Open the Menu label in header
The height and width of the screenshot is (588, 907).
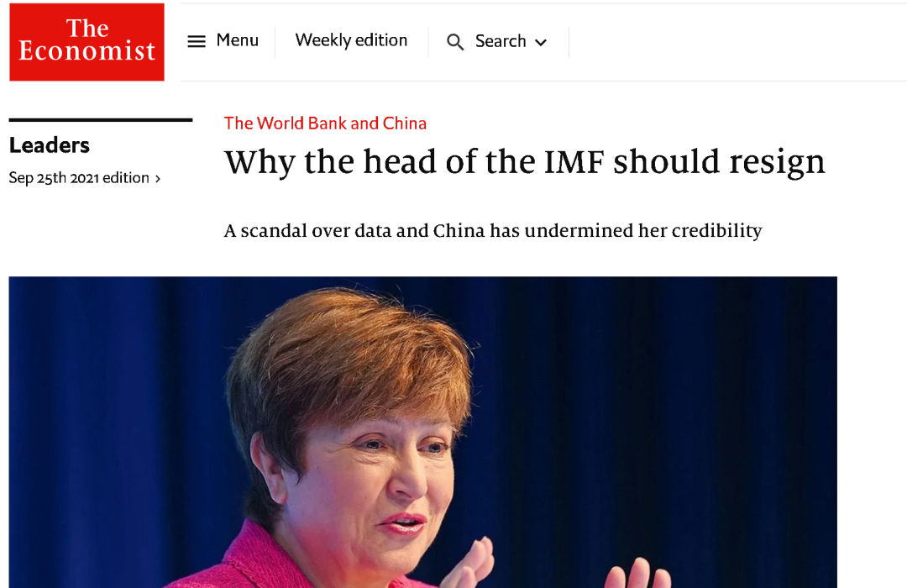(x=237, y=40)
